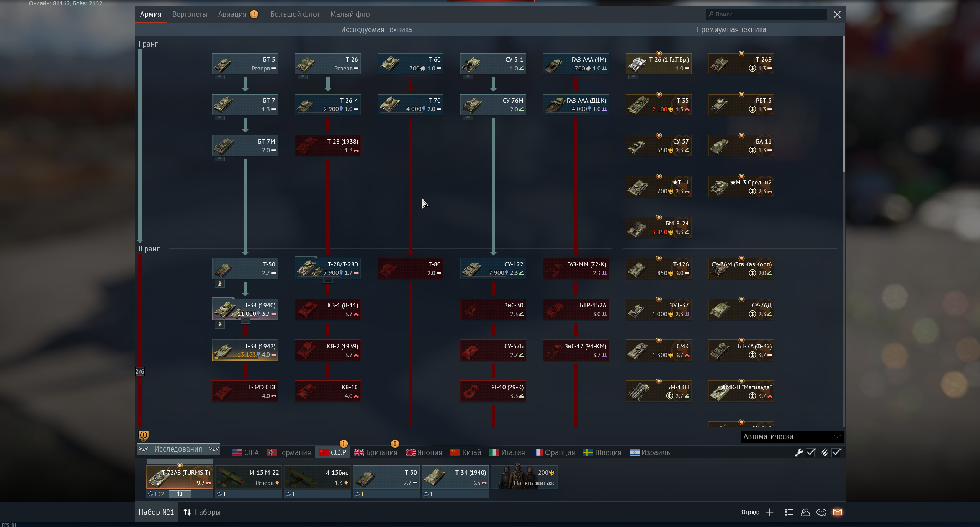Click the talisman icon under the Т-50 tree card
Screen dimensions: 980x527
point(220,284)
